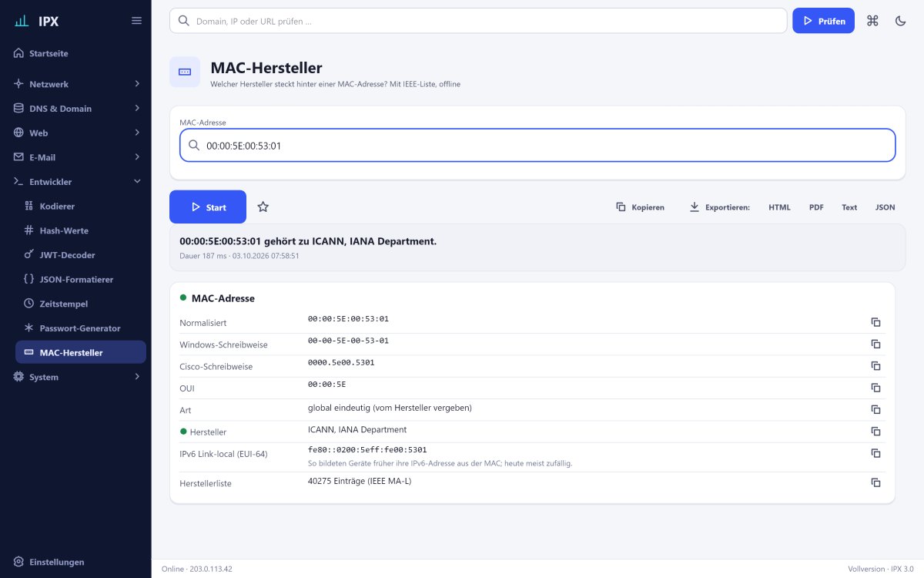Click the 40275 Einträge (IEEE MA-L) text

pyautogui.click(x=360, y=481)
